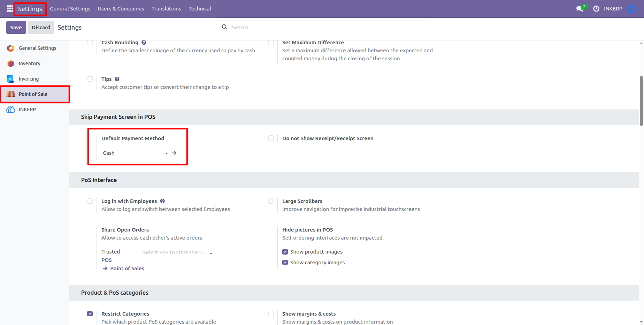Click the General Settings sidebar icon
This screenshot has width=644, height=325.
(x=11, y=48)
